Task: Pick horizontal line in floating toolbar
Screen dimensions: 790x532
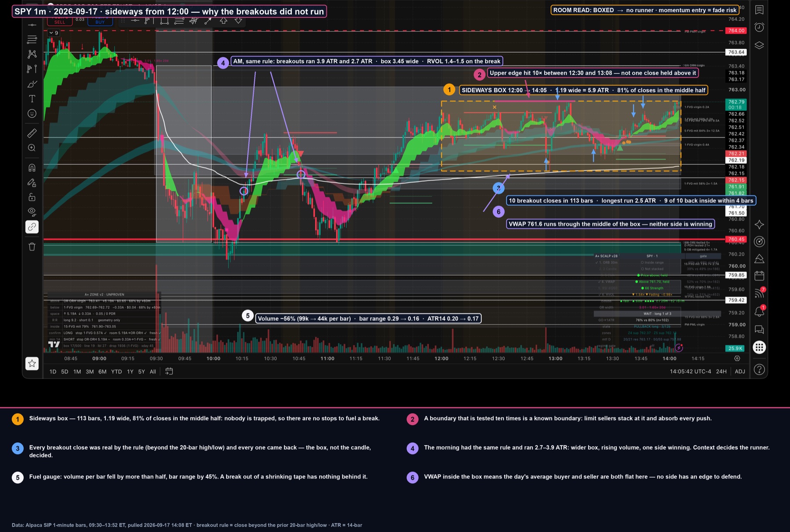Action: pyautogui.click(x=135, y=21)
